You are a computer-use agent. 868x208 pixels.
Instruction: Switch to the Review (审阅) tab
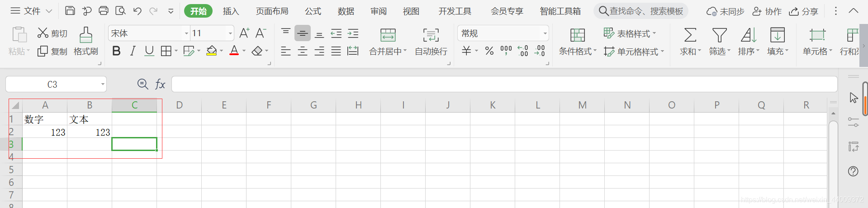click(379, 11)
